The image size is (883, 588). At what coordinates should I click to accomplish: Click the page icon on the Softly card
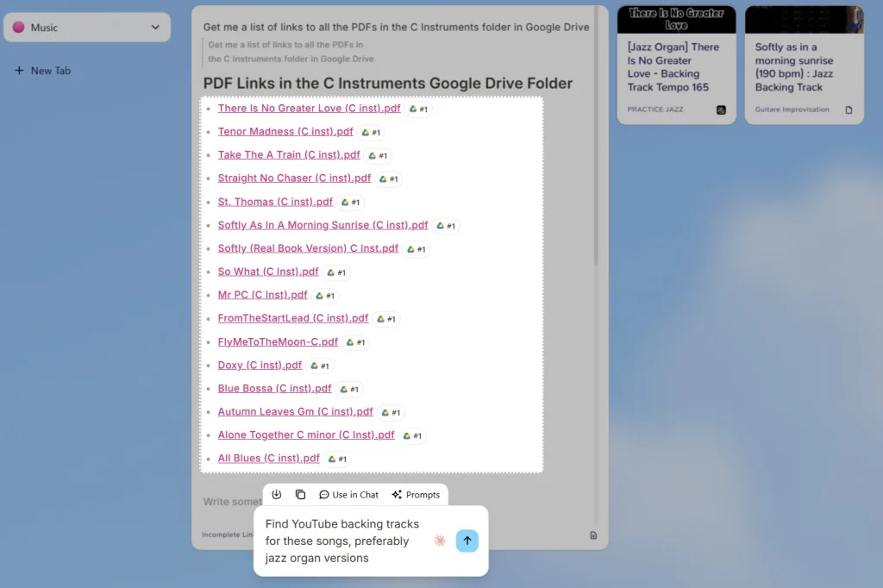click(849, 110)
